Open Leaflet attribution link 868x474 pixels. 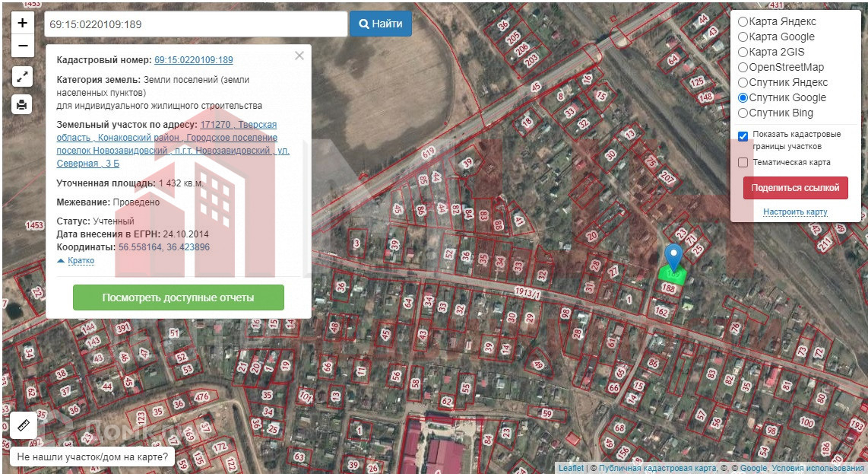point(571,468)
